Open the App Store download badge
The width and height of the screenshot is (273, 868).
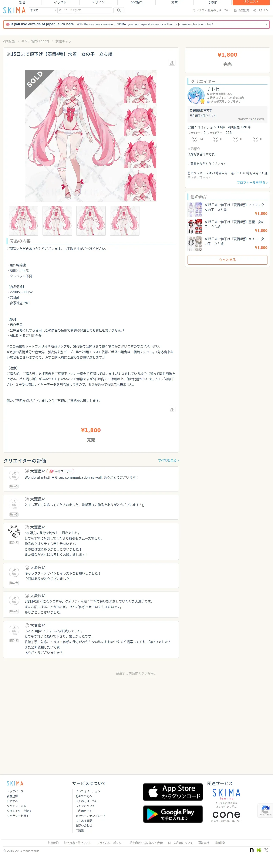pyautogui.click(x=173, y=792)
